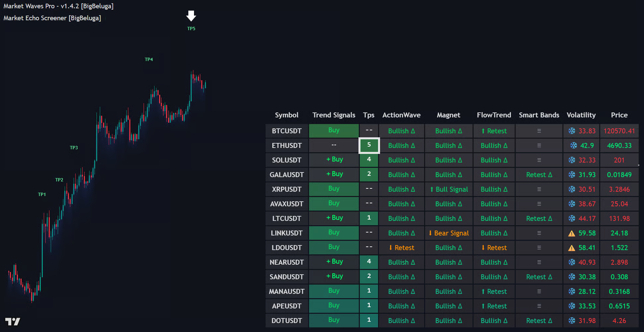Click the Smart Bands equals icon for SOLUSDT
Screen dimensions: 644x332
[539, 160]
